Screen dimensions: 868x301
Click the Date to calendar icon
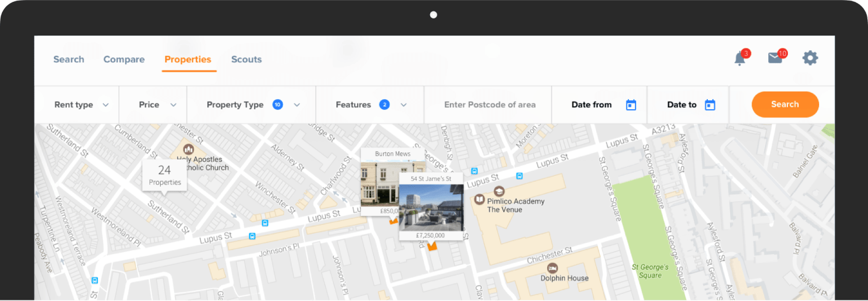710,105
